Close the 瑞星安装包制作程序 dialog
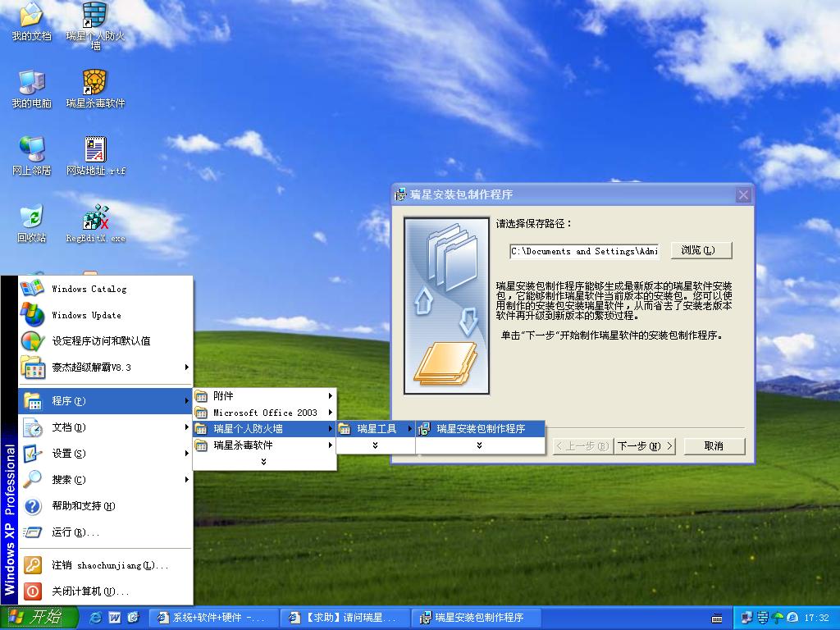Viewport: 840px width, 630px height. 743,195
